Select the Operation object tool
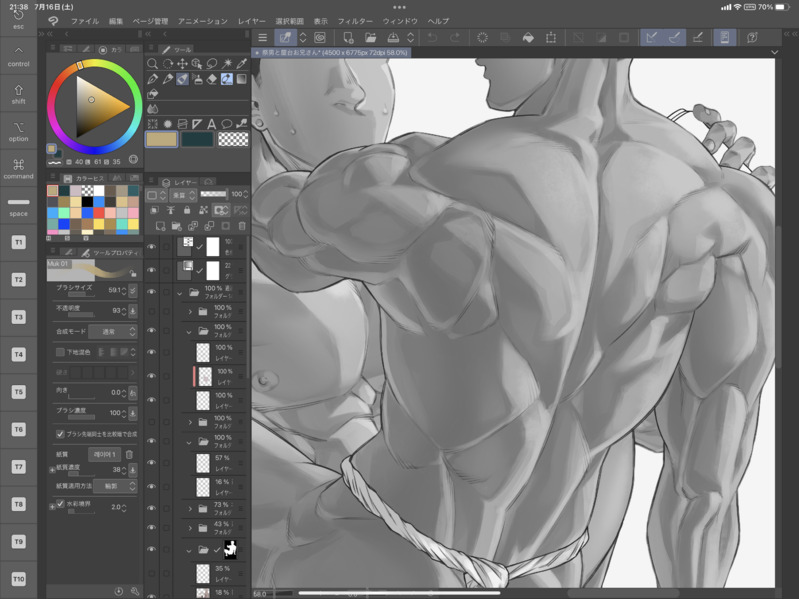 tap(197, 64)
